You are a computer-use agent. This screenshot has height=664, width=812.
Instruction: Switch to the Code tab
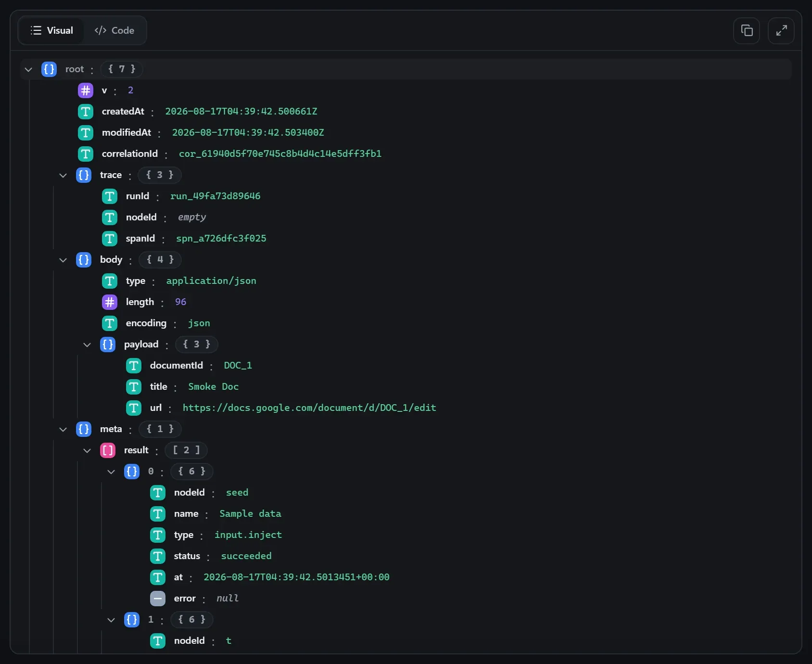(x=114, y=30)
